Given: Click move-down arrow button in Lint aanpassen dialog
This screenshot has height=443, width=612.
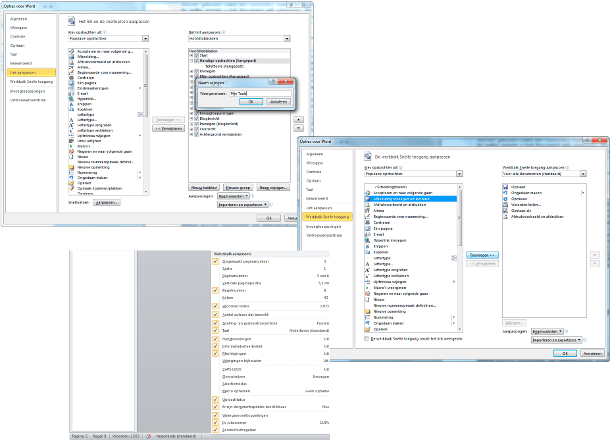Looking at the screenshot, I should 299,128.
